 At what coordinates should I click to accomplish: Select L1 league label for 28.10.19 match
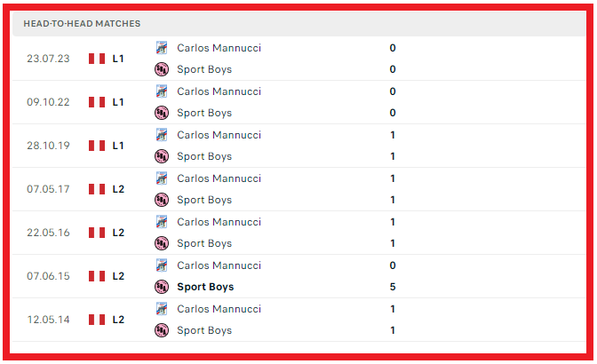click(118, 146)
